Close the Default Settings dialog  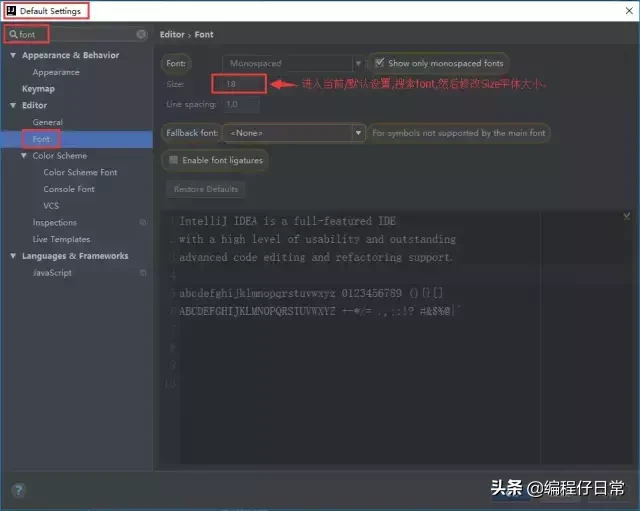629,11
